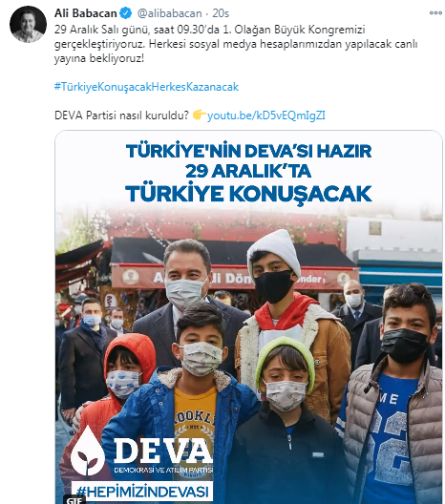Click the 29 ARALIK'TA line in the image
The width and height of the screenshot is (445, 504).
[248, 171]
